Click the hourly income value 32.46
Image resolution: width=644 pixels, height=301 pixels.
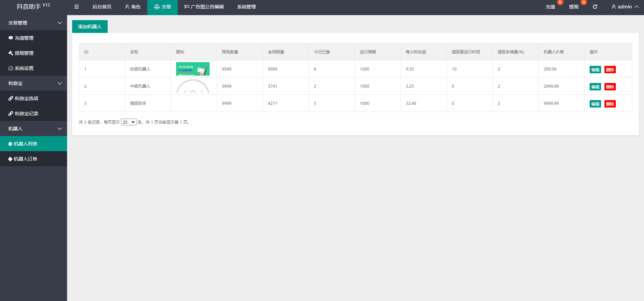411,103
